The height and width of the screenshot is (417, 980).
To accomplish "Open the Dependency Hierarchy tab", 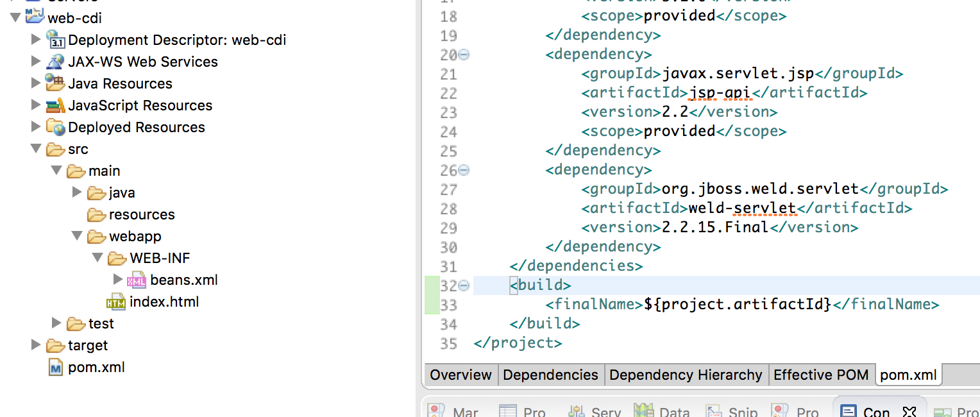I will tap(685, 375).
